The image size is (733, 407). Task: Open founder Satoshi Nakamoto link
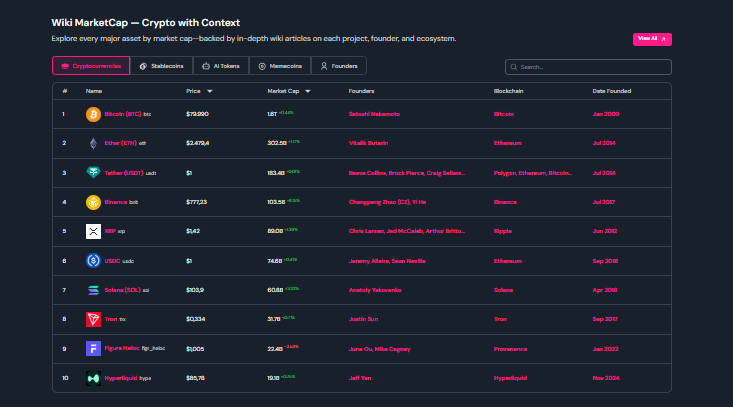pyautogui.click(x=374, y=114)
